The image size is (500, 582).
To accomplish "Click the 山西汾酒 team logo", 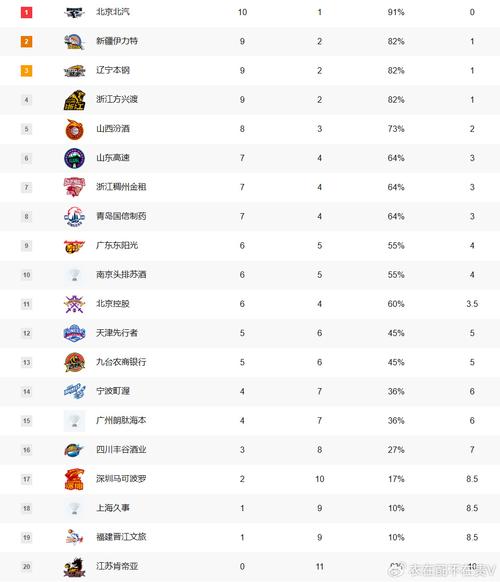I will tap(74, 129).
